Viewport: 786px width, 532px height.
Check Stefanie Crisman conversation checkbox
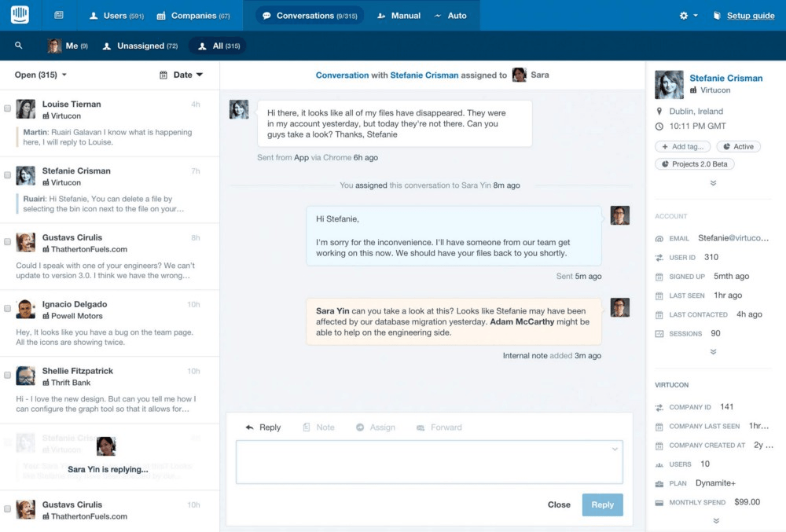pos(8,174)
